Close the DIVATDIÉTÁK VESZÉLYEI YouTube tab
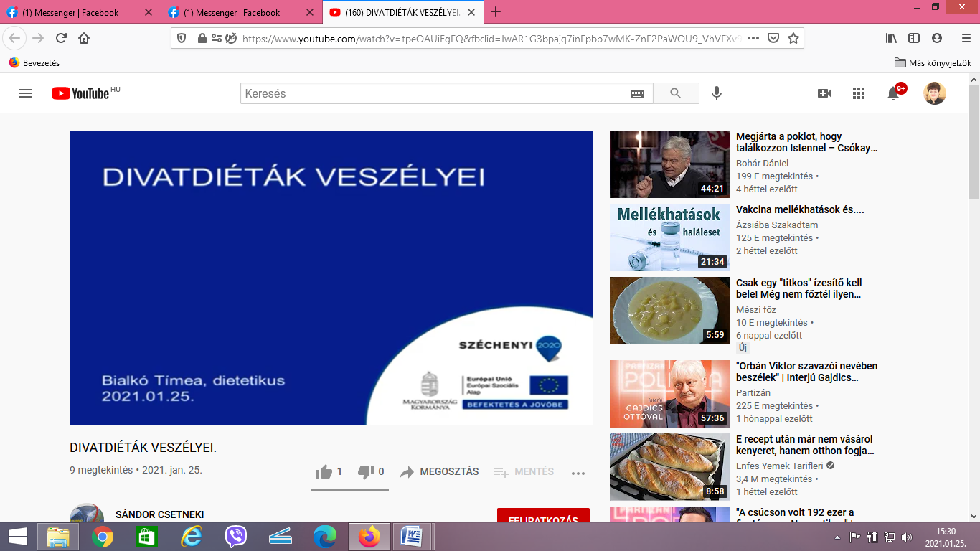 point(473,12)
